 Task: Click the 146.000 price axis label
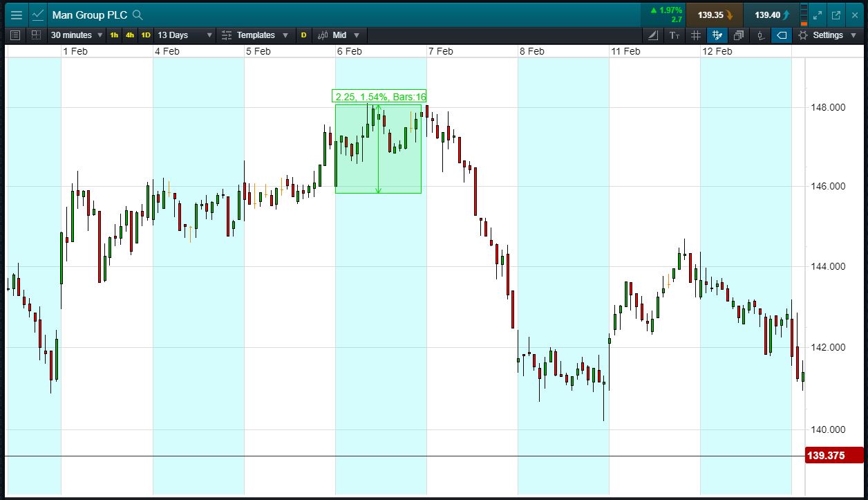click(828, 186)
